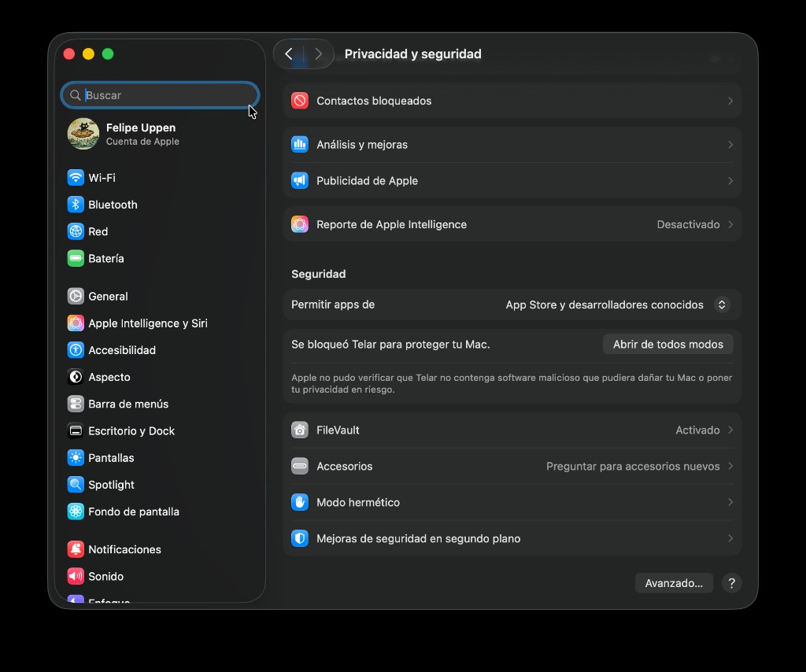Open the Barra de menús icon

(76, 404)
